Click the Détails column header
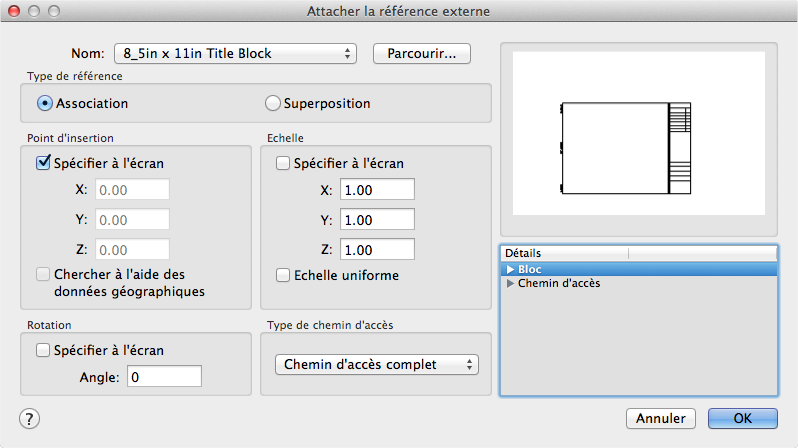 [638, 254]
